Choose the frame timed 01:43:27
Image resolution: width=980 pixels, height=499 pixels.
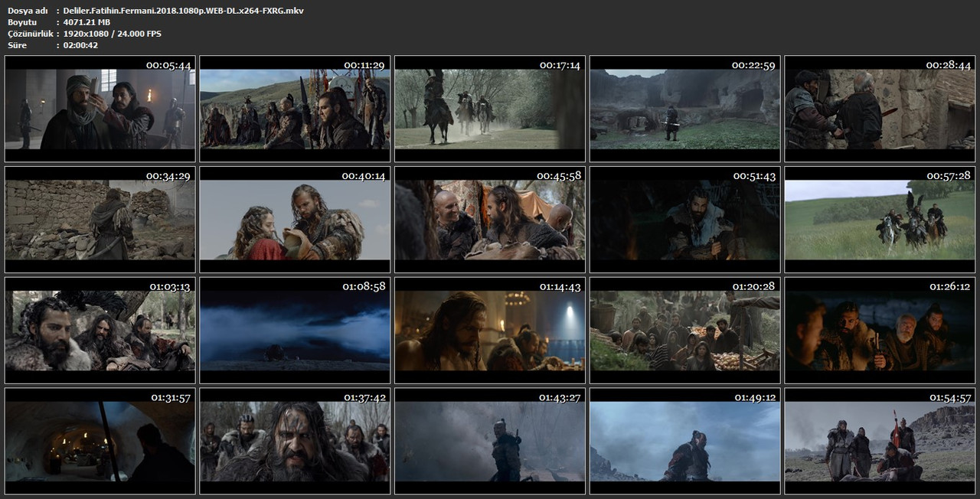[x=490, y=442]
